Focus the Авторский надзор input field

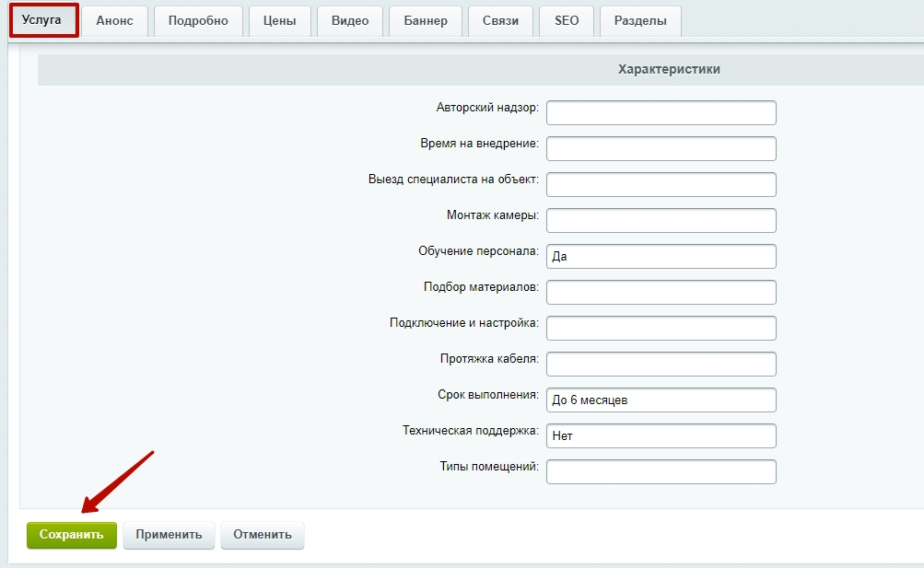[x=661, y=113]
